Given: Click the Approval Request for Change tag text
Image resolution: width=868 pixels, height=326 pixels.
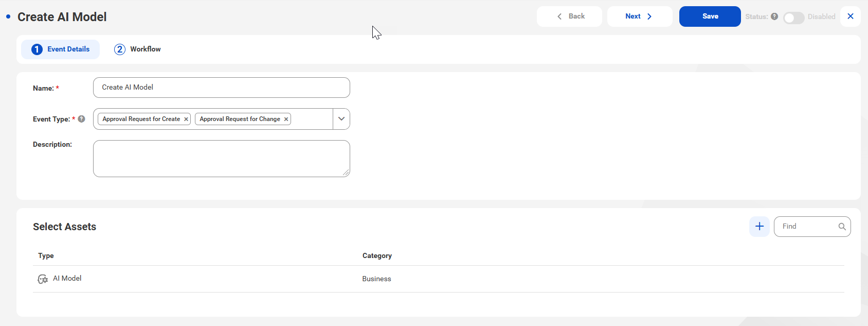Looking at the screenshot, I should click(x=240, y=119).
